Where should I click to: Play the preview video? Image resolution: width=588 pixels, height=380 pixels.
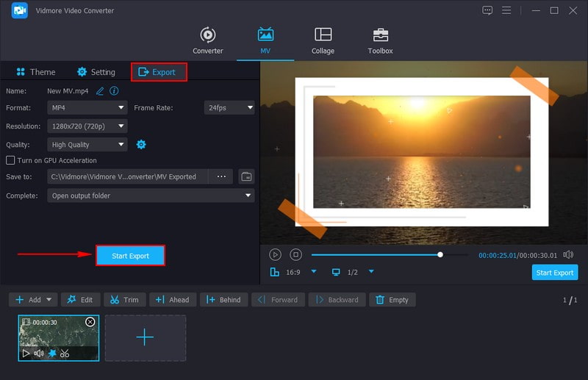coord(275,254)
